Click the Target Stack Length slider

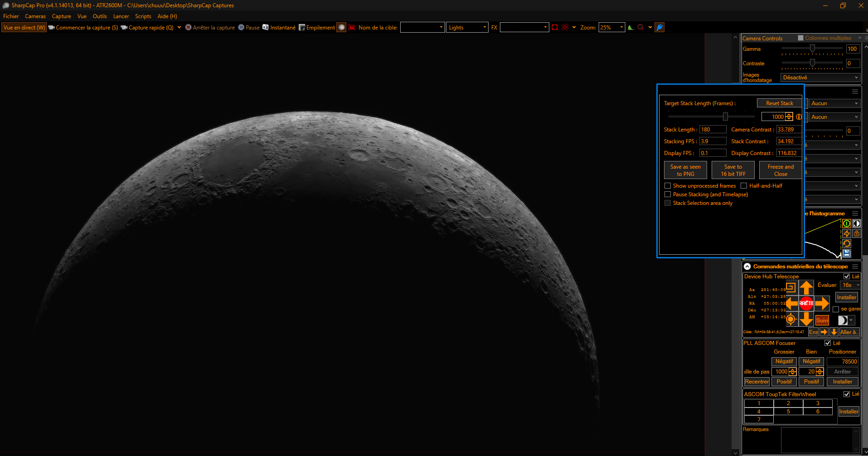(712, 117)
